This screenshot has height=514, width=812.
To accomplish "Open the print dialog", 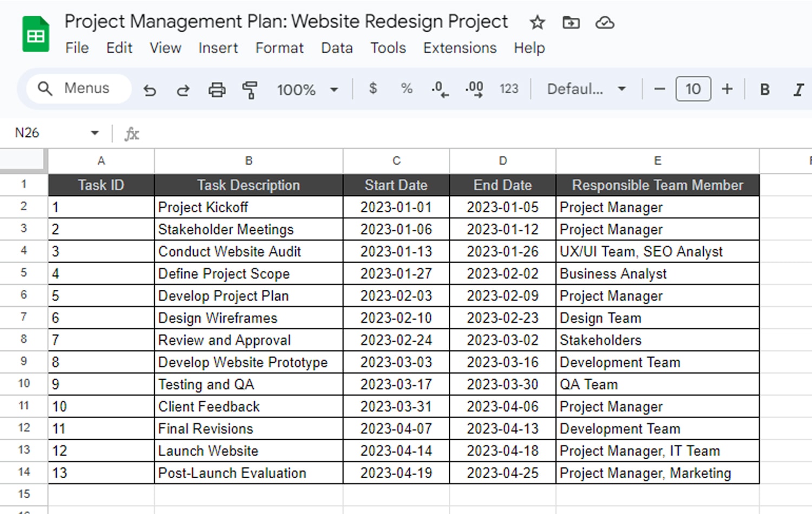I will click(x=217, y=89).
